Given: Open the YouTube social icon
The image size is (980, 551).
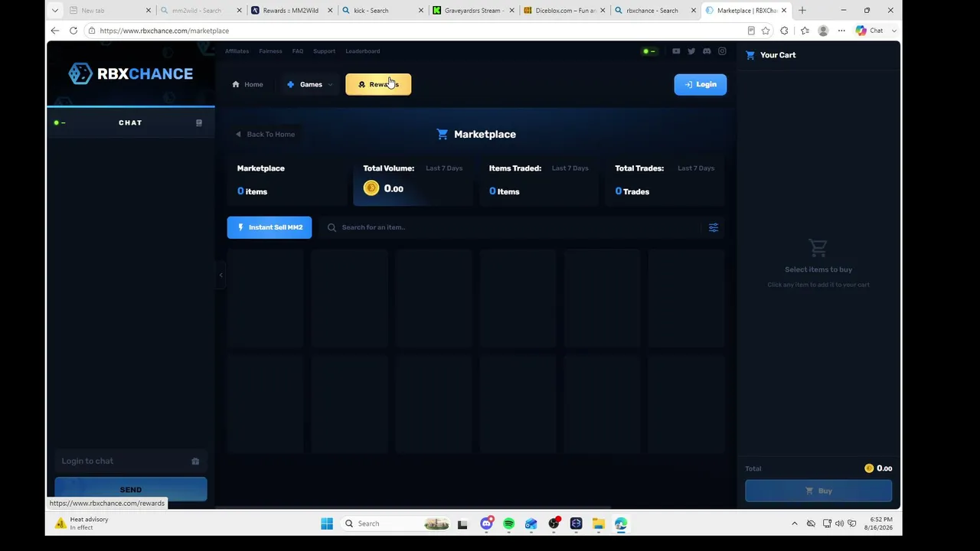Looking at the screenshot, I should pos(676,51).
